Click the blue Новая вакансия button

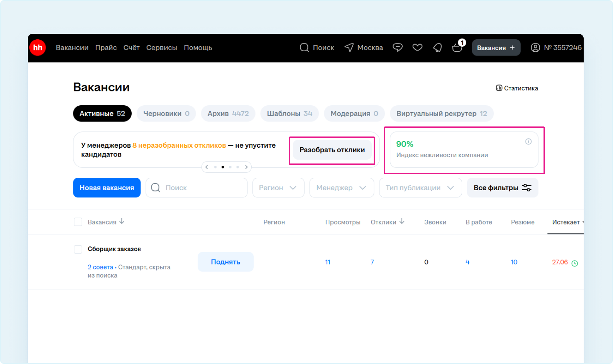coord(107,188)
